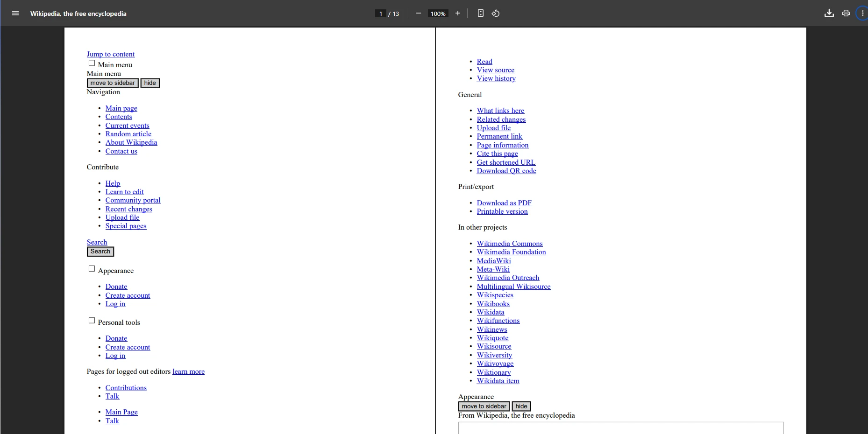Toggle the Personal tools checkbox
The image size is (868, 434).
tap(92, 321)
